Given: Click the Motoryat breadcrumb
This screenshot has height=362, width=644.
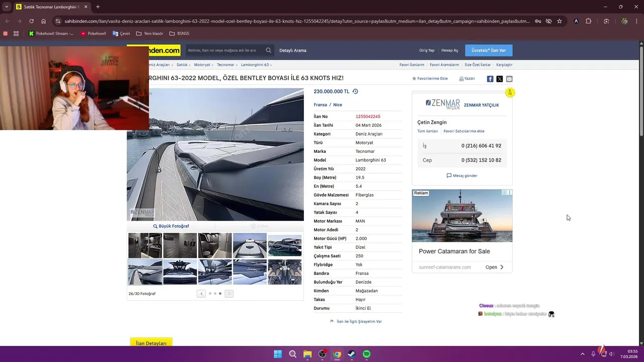Looking at the screenshot, I should point(202,65).
